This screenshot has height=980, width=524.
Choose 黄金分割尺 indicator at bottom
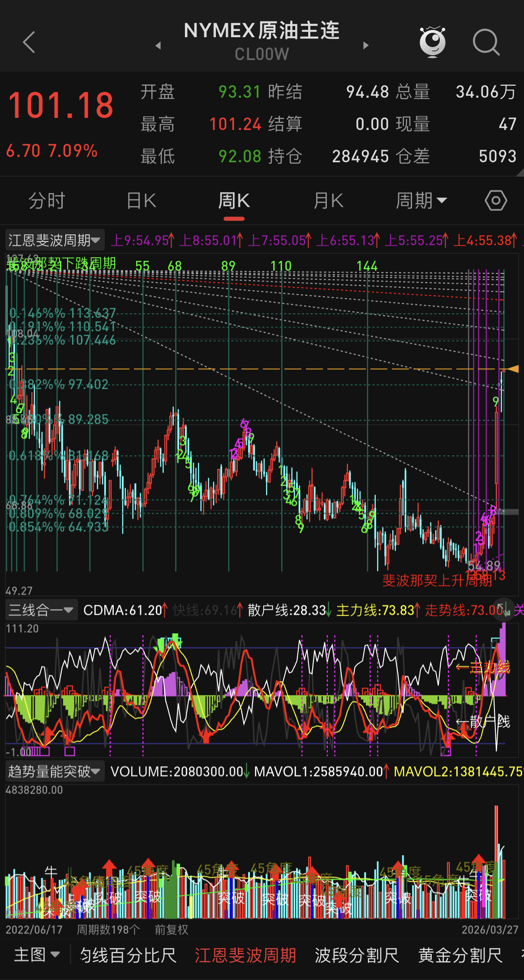click(x=460, y=955)
